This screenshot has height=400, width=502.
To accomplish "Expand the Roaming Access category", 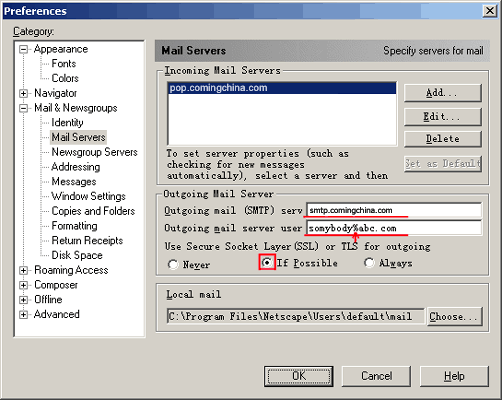I will pyautogui.click(x=23, y=270).
